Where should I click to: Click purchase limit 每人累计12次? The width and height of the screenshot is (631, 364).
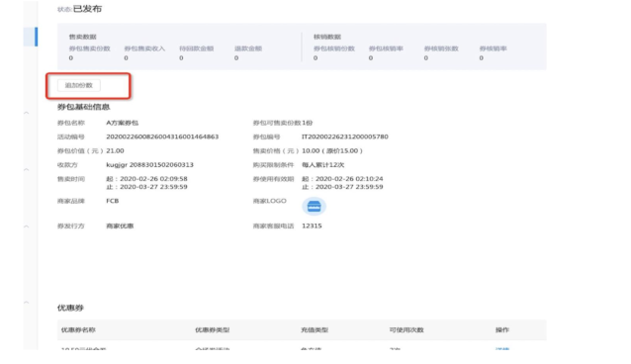[x=322, y=164]
